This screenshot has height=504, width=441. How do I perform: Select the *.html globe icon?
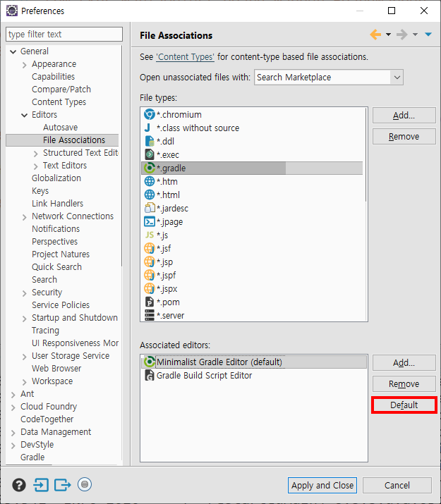pos(150,195)
